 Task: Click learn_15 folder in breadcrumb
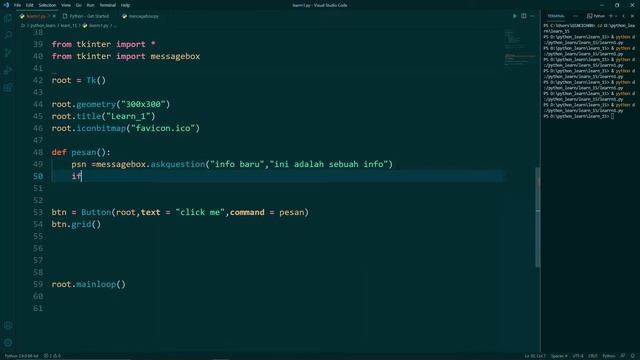tap(69, 26)
